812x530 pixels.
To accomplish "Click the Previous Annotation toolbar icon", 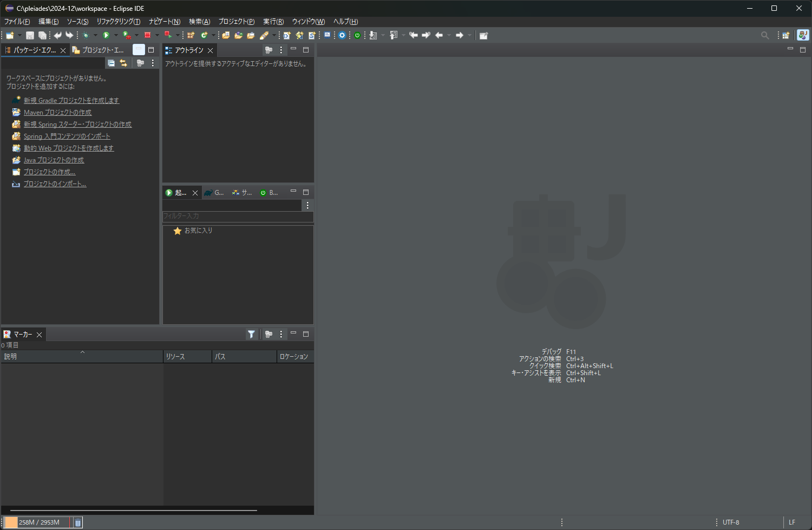I will pos(394,35).
